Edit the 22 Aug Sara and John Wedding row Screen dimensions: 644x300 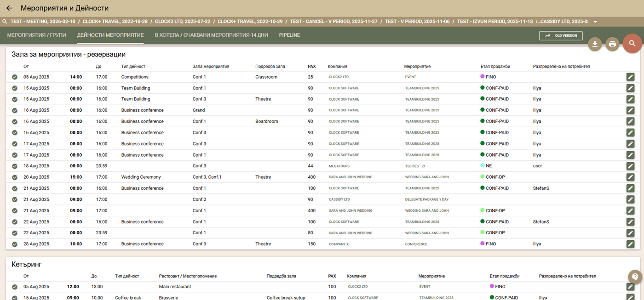pyautogui.click(x=630, y=233)
